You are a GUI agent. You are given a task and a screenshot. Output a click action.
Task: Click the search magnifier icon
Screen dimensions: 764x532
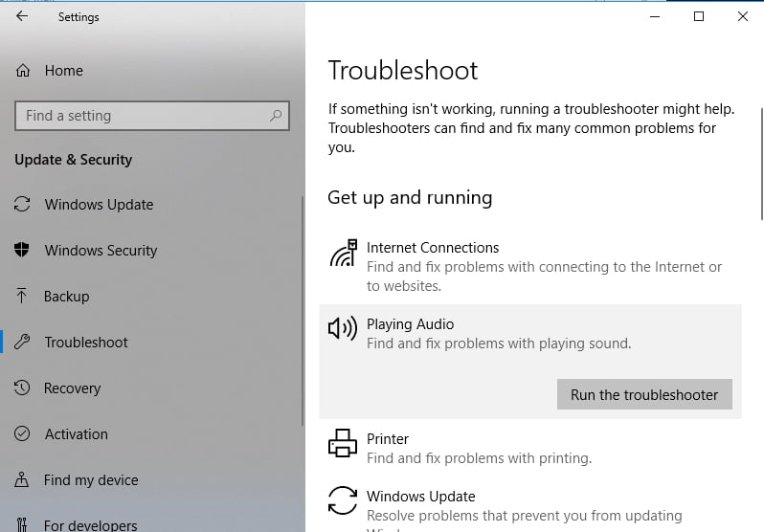(276, 116)
